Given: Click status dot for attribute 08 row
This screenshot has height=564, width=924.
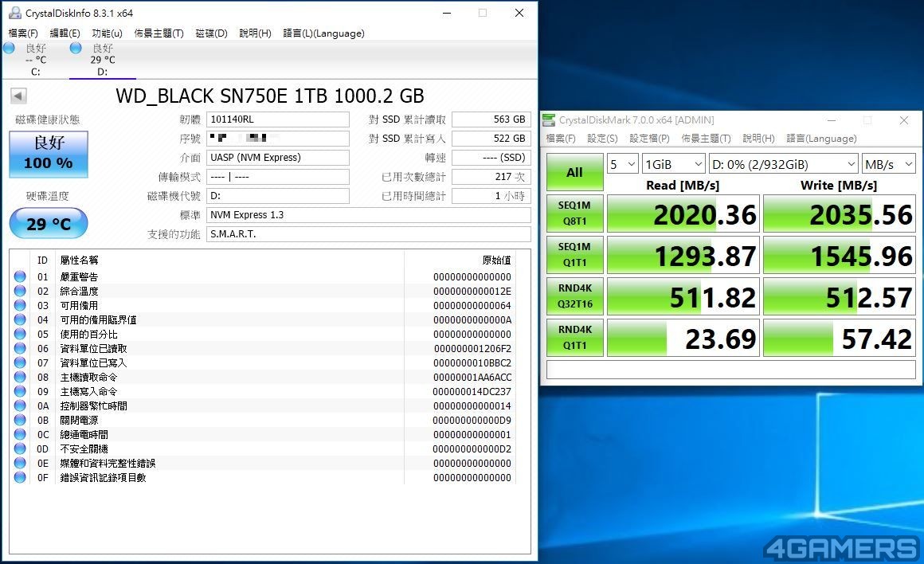Looking at the screenshot, I should (x=20, y=377).
